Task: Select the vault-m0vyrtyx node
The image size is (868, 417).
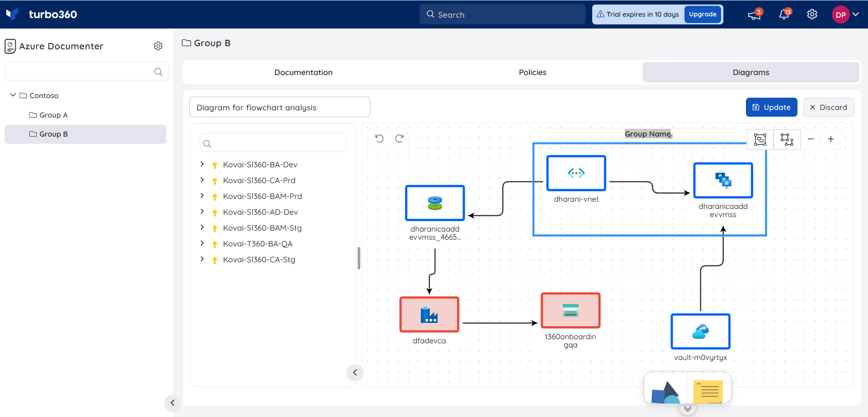Action: (700, 332)
